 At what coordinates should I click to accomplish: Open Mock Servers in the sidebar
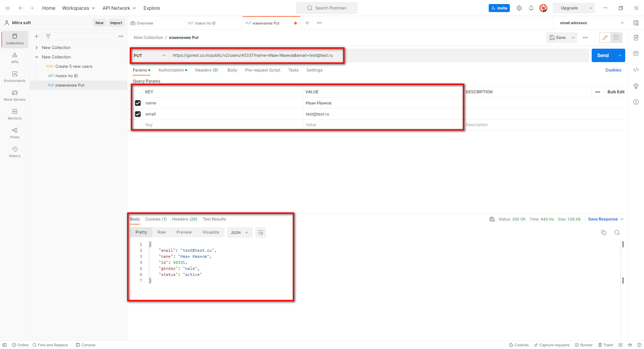[15, 96]
